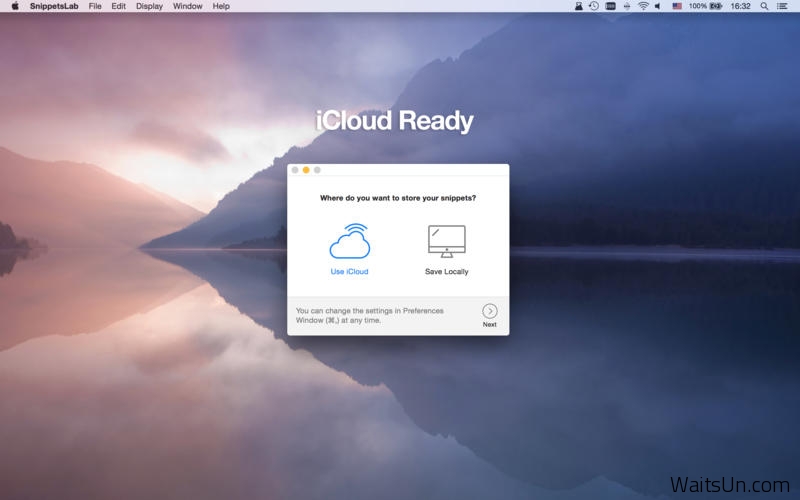Choose the Save Locally computer icon
800x500 pixels.
(446, 241)
